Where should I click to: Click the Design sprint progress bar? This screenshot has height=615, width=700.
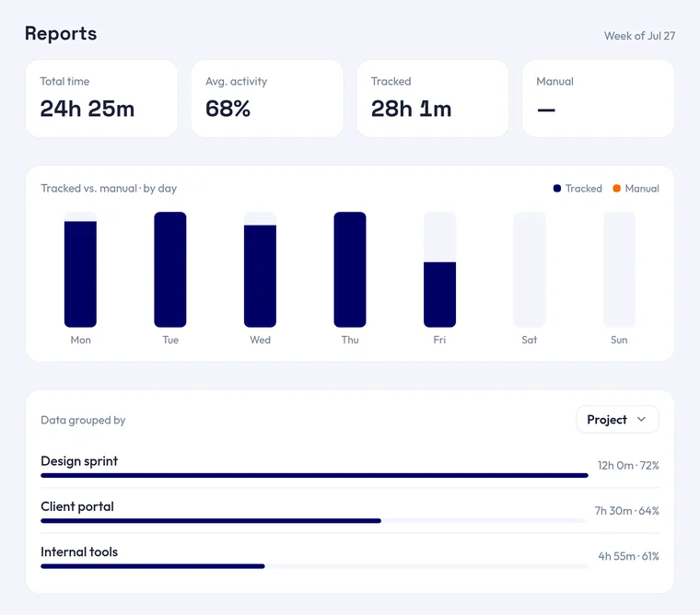(314, 475)
